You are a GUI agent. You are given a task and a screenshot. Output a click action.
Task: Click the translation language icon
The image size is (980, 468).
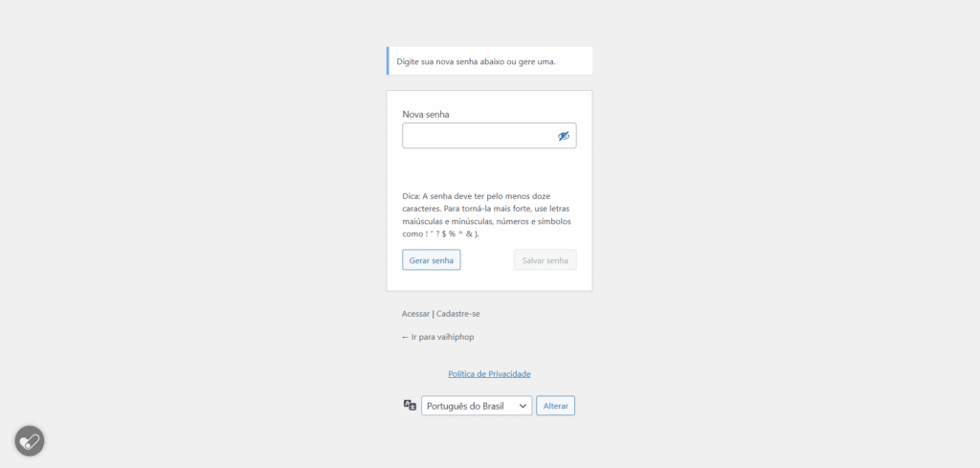(x=410, y=406)
